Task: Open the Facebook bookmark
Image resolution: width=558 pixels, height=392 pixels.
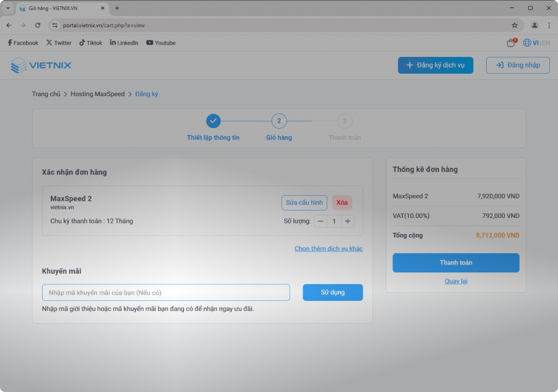Action: click(23, 43)
